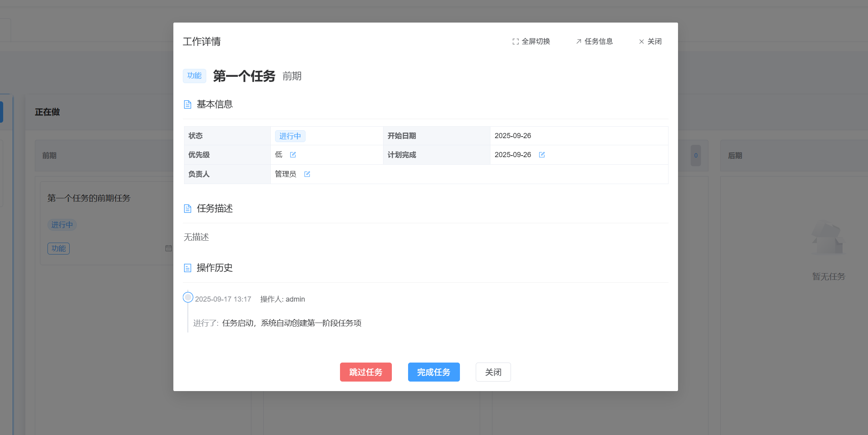This screenshot has height=435, width=868.
Task: Click the X close icon in the header
Action: click(641, 42)
